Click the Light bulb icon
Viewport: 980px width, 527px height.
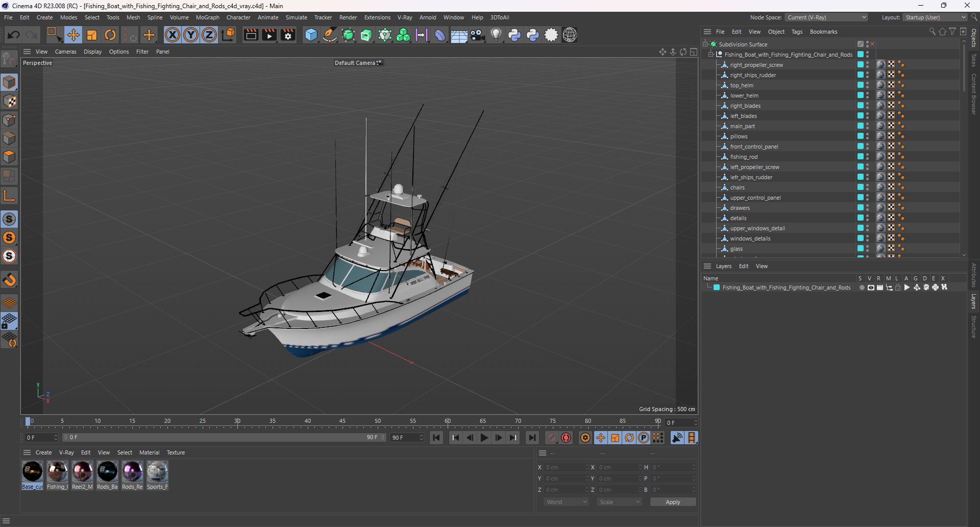496,35
